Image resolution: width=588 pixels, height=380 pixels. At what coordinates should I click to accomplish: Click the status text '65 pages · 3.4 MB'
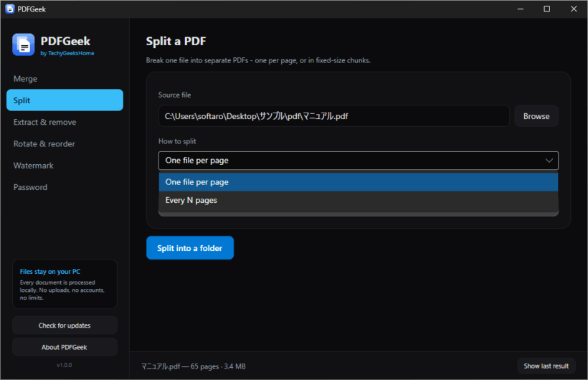(218, 366)
